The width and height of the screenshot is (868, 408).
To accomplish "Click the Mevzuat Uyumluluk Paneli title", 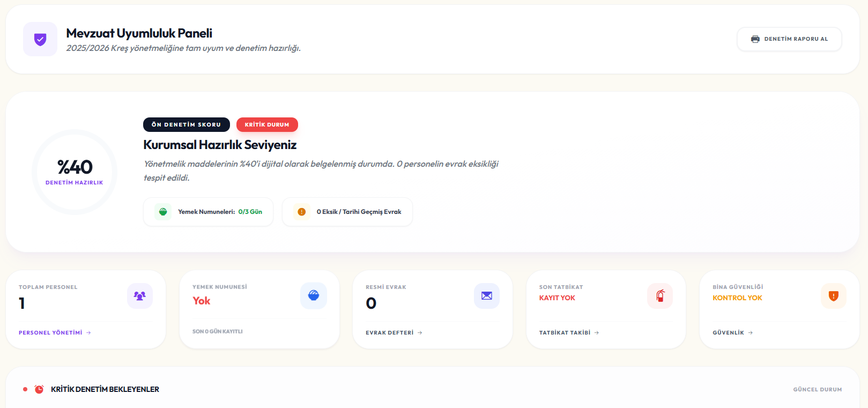I will click(x=139, y=33).
